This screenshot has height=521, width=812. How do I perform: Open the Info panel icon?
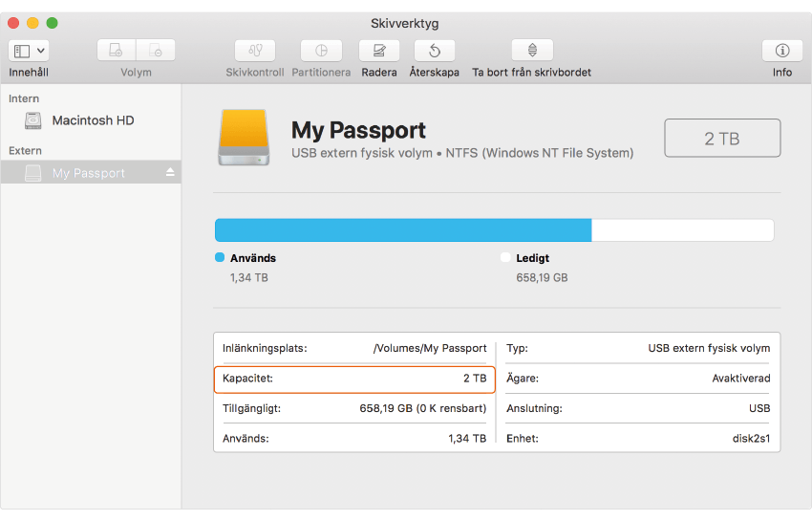click(x=781, y=51)
